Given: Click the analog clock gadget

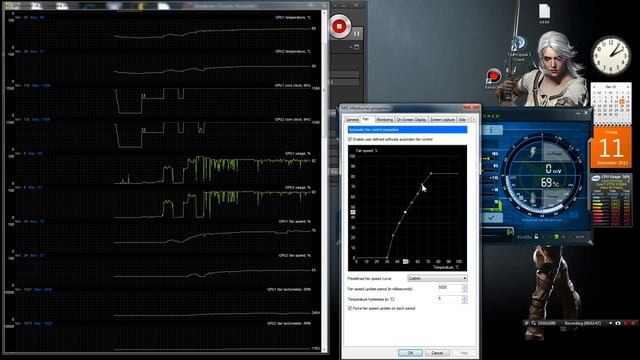Looking at the screenshot, I should coord(611,55).
